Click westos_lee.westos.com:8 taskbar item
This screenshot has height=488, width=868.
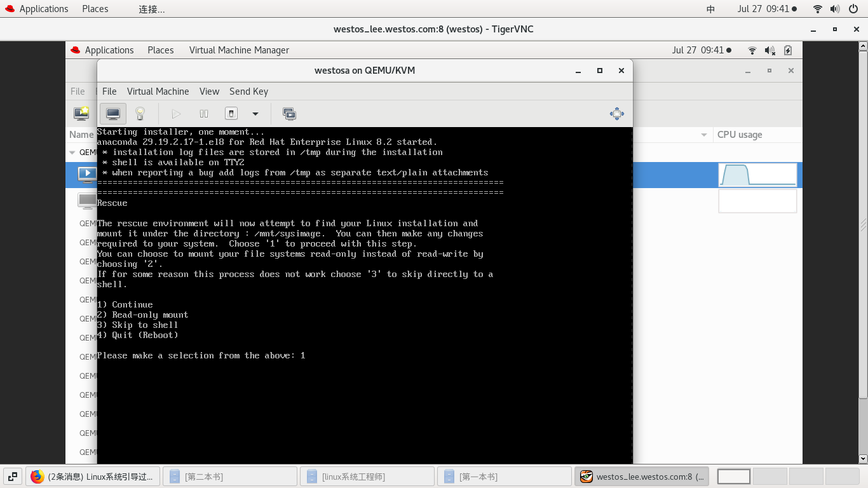pos(642,477)
